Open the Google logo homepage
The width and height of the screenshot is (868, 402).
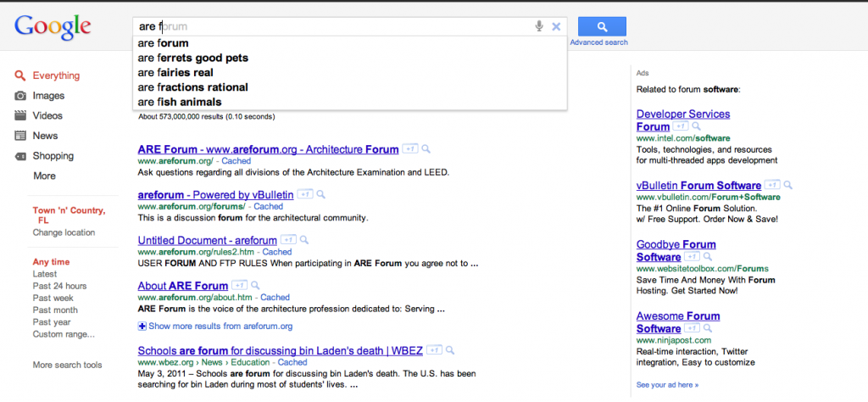pos(53,28)
